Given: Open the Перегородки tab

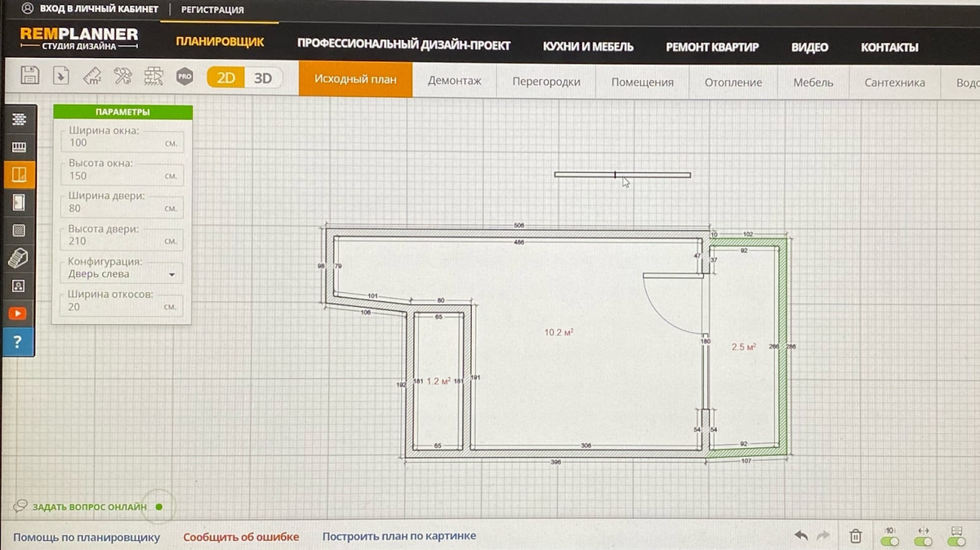Looking at the screenshot, I should [x=546, y=82].
